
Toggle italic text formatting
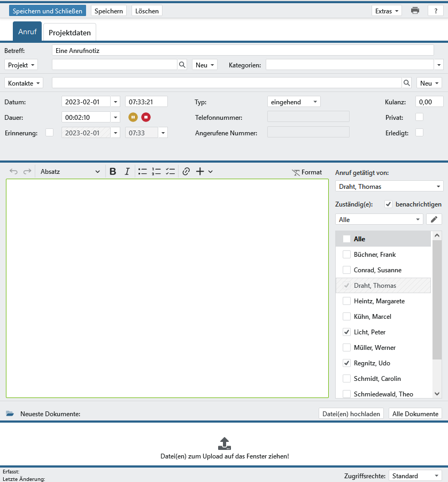pyautogui.click(x=127, y=172)
